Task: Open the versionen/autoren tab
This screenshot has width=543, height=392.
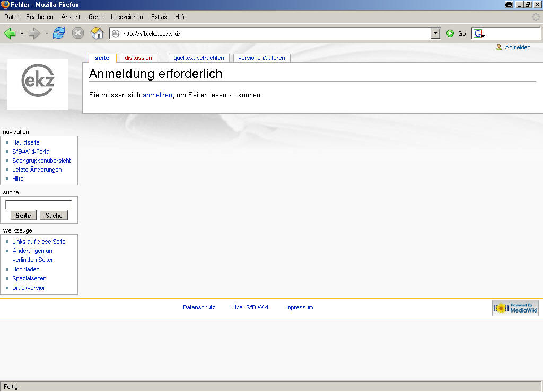Action: [261, 58]
